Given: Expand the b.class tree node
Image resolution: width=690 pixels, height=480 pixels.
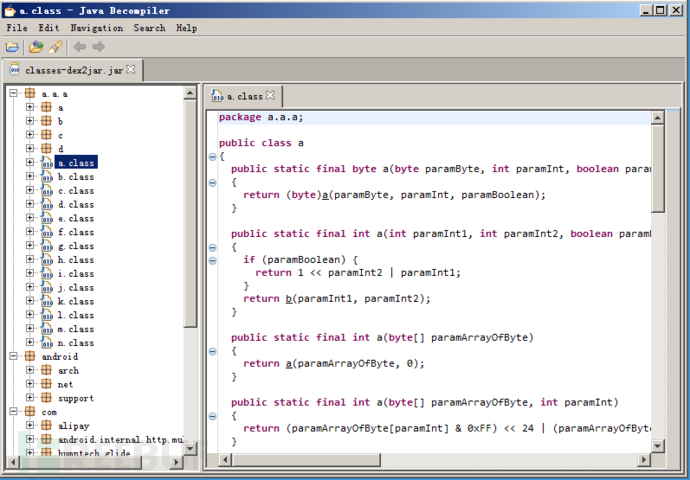Looking at the screenshot, I should click(x=30, y=176).
